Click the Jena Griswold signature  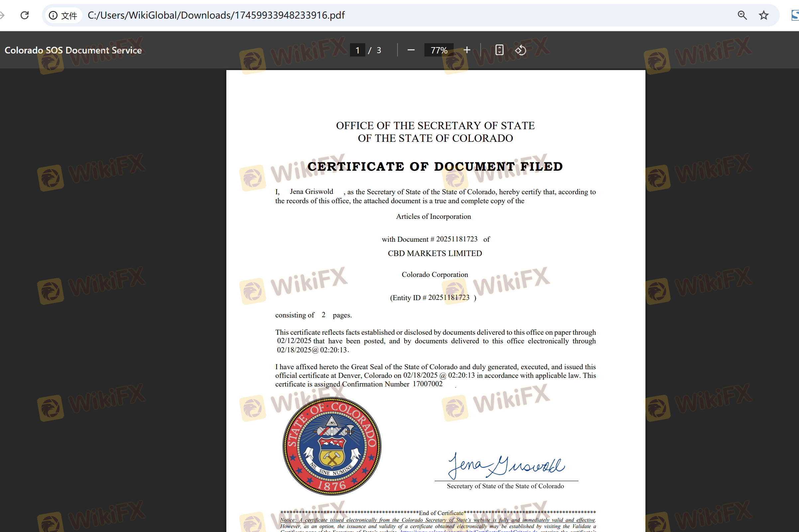(506, 466)
